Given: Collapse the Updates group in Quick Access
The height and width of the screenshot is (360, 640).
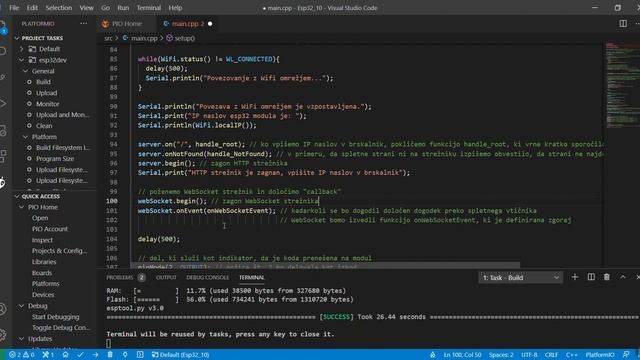Looking at the screenshot, I should pyautogui.click(x=22, y=339).
